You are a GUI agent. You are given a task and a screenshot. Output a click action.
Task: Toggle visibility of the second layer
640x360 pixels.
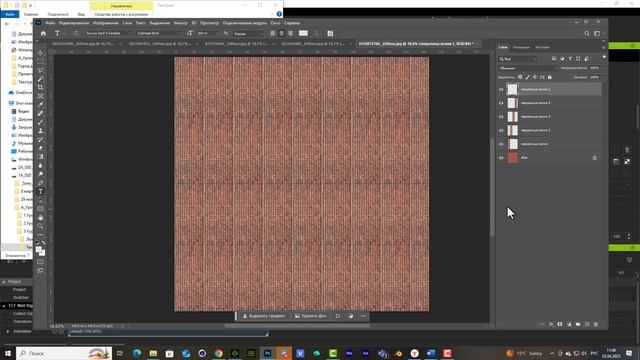501,103
